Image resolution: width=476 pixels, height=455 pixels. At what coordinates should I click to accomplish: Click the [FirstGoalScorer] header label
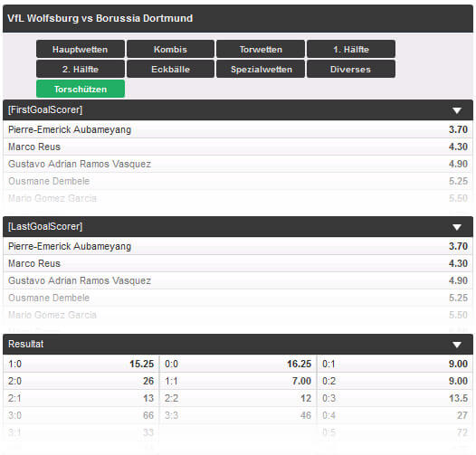click(45, 109)
